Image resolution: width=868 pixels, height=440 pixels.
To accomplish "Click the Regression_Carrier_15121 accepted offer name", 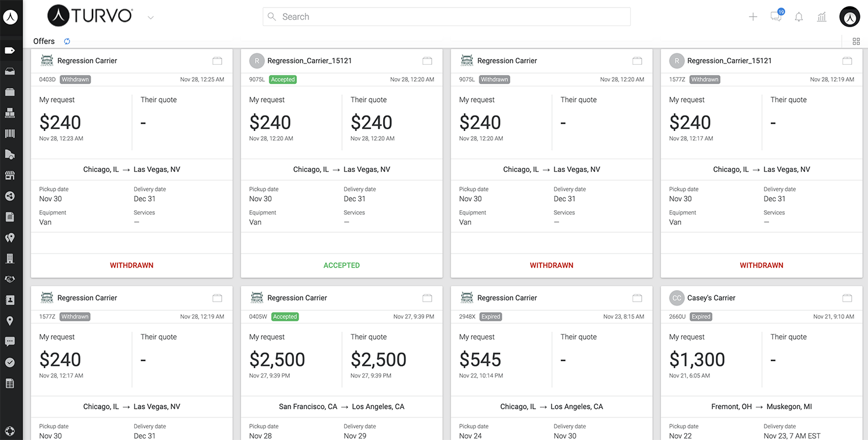I will click(x=310, y=61).
